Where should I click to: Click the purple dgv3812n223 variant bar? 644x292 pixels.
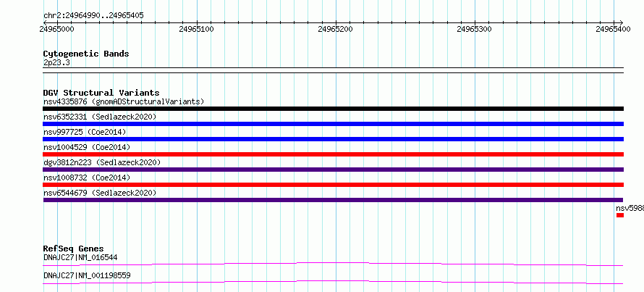[333, 170]
